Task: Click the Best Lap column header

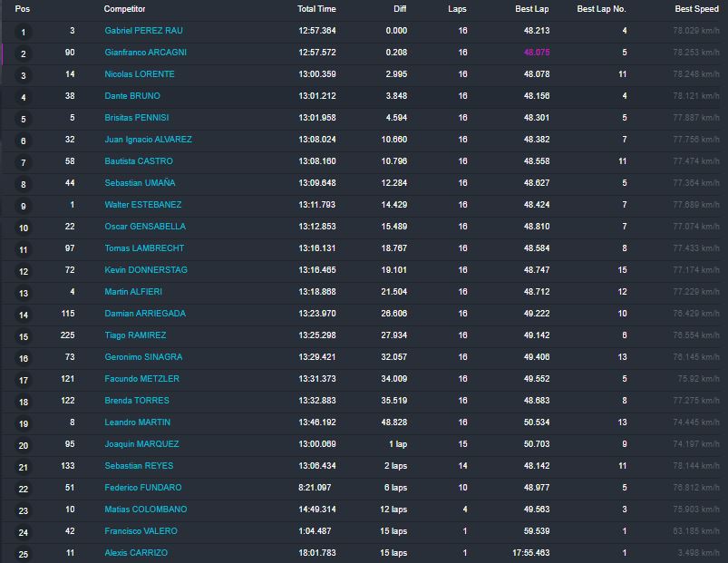Action: point(531,9)
